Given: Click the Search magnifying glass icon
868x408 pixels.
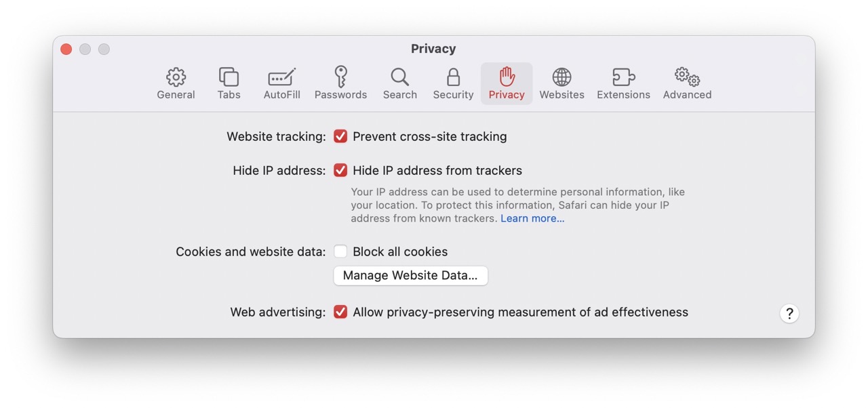Looking at the screenshot, I should tap(399, 77).
